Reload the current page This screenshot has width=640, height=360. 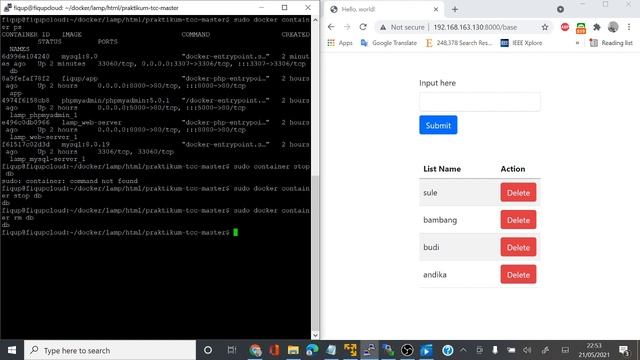363,27
